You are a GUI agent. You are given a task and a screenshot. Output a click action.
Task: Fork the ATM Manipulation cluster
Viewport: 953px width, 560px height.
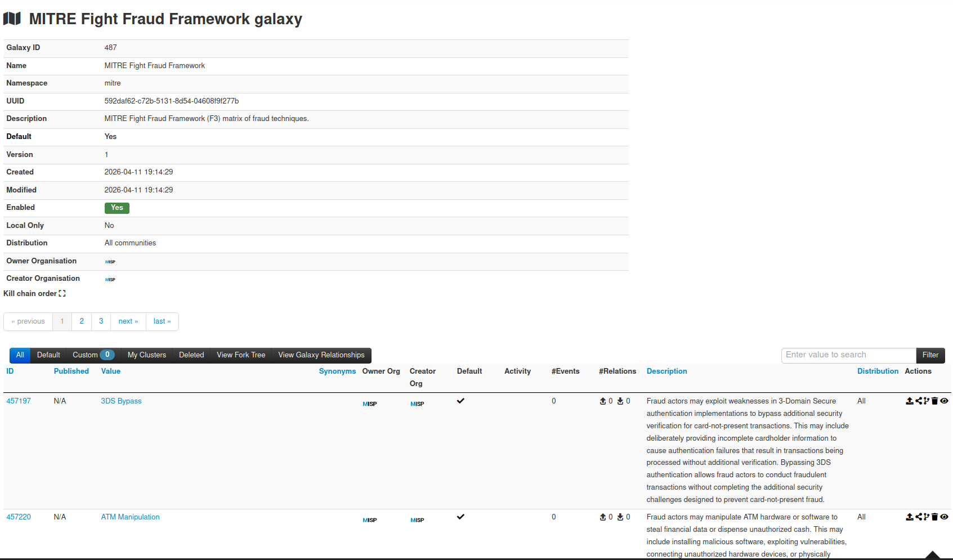(x=927, y=517)
